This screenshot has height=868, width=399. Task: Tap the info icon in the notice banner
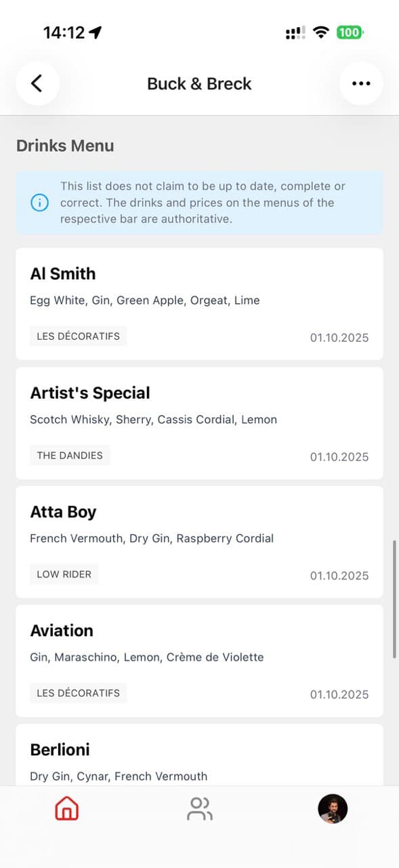(39, 202)
